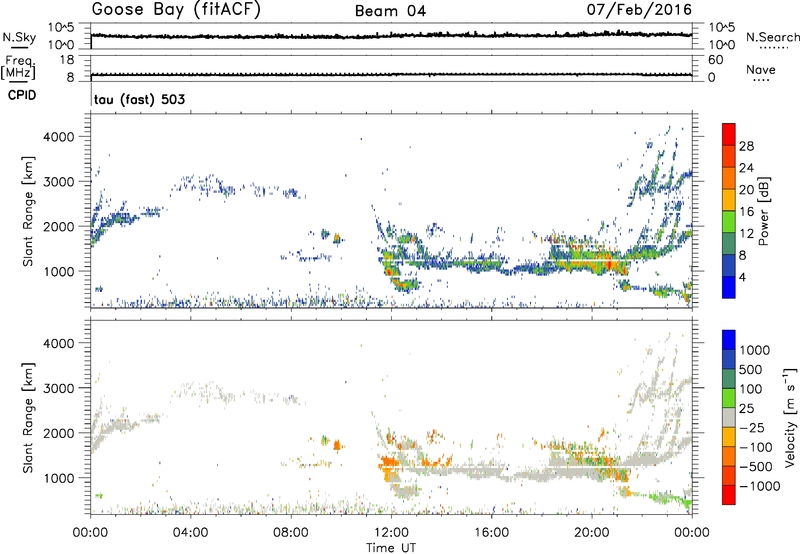
Task: Click the "08:00" time axis tick
Action: (291, 533)
